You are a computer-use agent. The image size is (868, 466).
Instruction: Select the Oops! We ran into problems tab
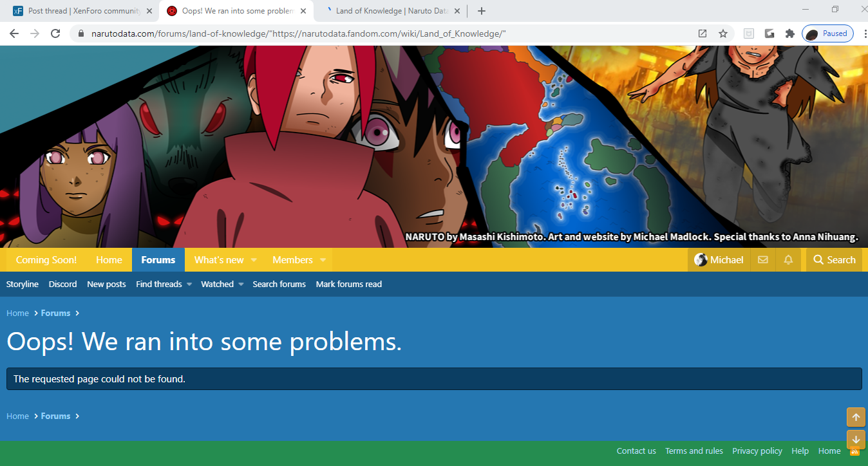coord(237,11)
